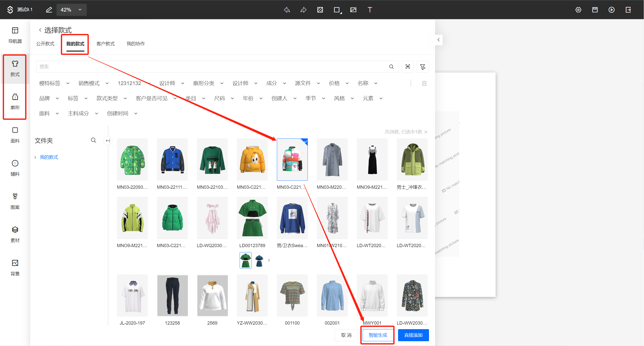This screenshot has height=346, width=644.
Task: Click the export exit icon
Action: tap(628, 10)
